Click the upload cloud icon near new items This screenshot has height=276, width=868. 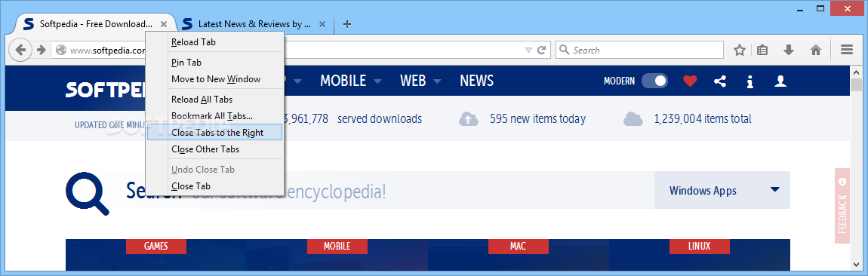tap(468, 118)
